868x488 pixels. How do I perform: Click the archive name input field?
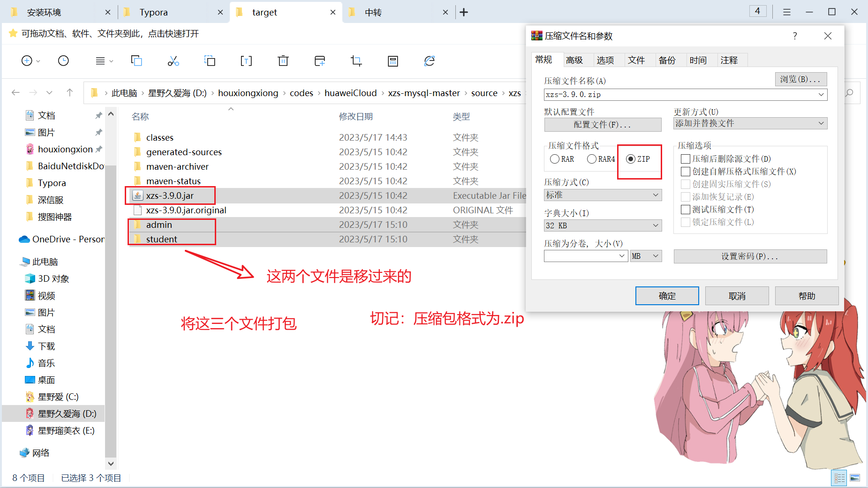tap(680, 95)
